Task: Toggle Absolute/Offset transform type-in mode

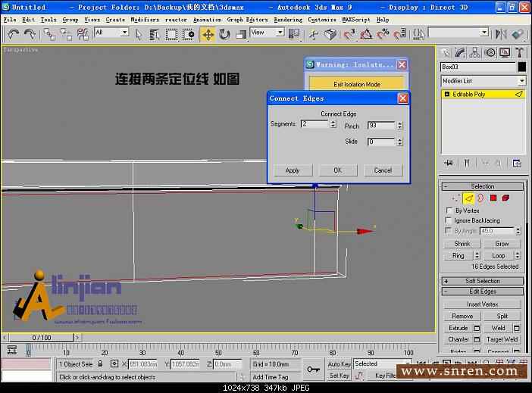Action: pos(114,363)
